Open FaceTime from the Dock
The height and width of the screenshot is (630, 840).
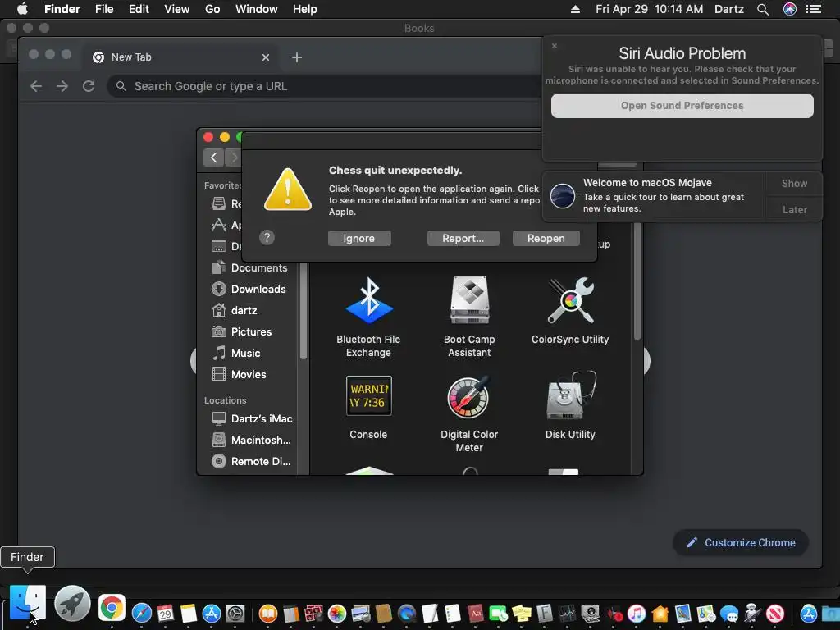point(498,614)
